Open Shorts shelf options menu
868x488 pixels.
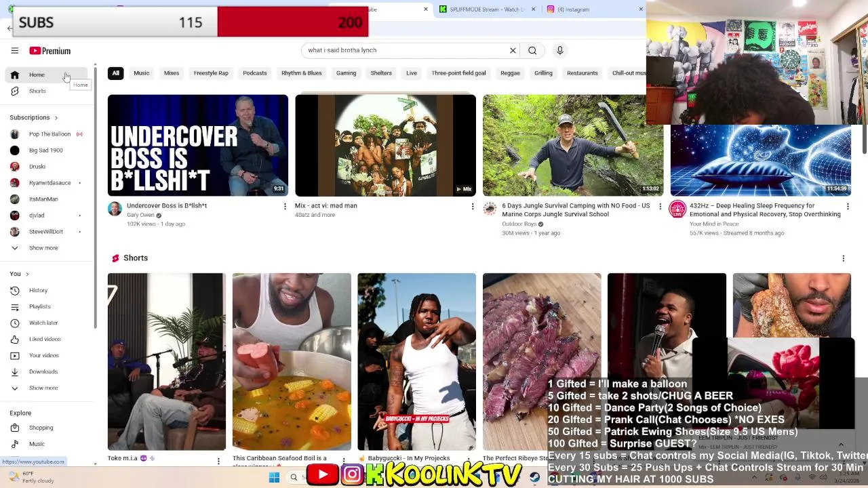[843, 258]
